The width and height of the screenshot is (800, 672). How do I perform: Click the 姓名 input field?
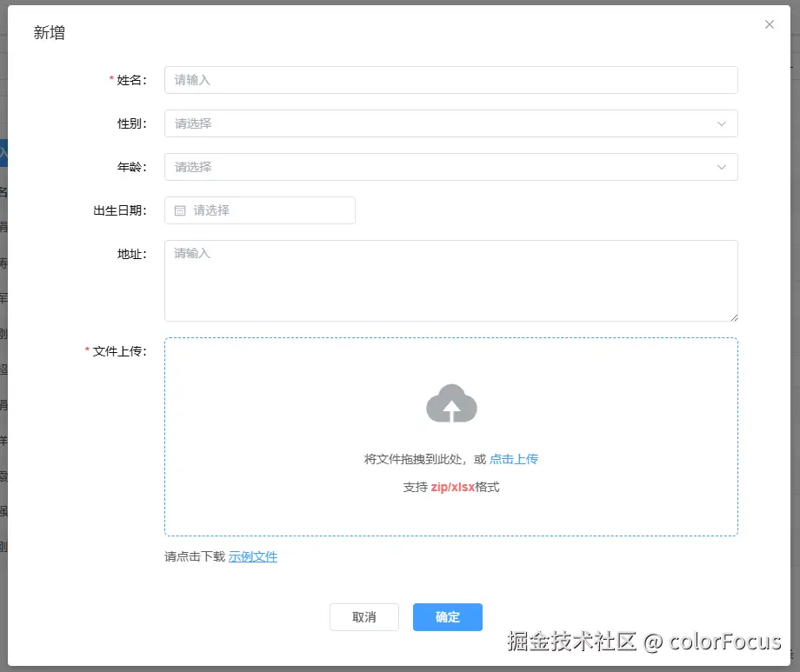[x=451, y=80]
